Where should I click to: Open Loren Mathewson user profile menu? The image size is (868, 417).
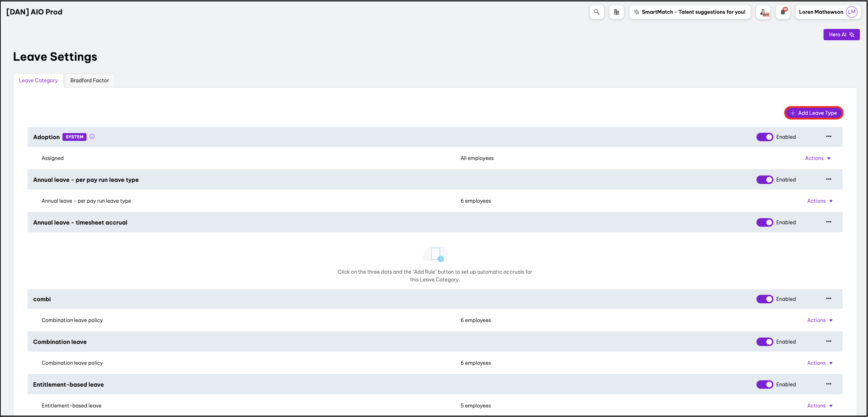click(828, 12)
